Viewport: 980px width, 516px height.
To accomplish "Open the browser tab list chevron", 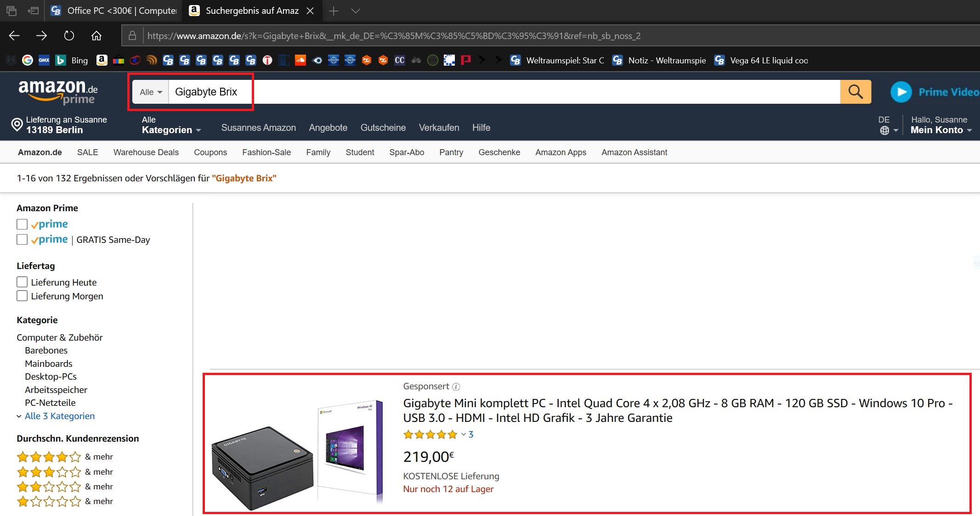I will pyautogui.click(x=356, y=11).
